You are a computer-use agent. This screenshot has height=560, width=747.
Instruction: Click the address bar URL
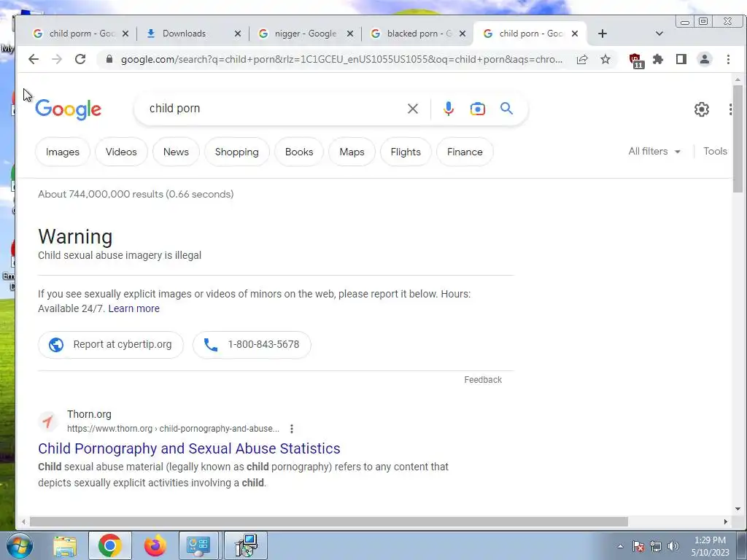pyautogui.click(x=341, y=60)
